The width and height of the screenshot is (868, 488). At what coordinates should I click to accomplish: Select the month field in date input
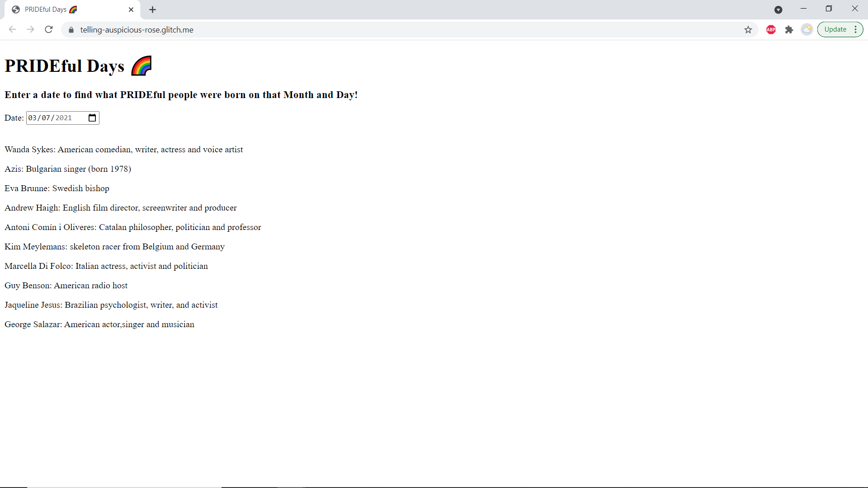coord(33,118)
